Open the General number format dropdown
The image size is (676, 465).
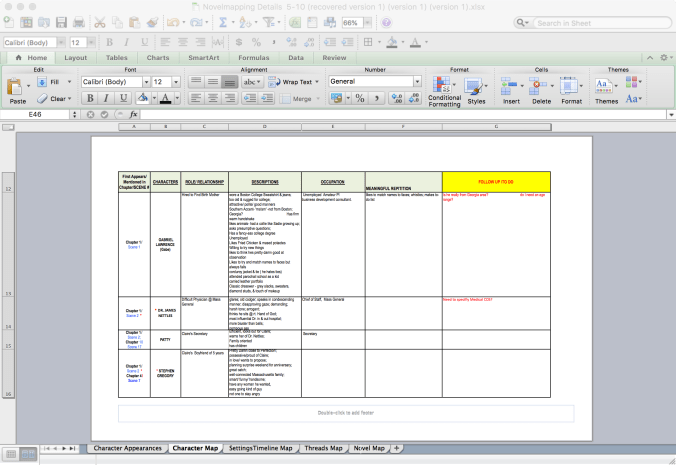pyautogui.click(x=416, y=82)
